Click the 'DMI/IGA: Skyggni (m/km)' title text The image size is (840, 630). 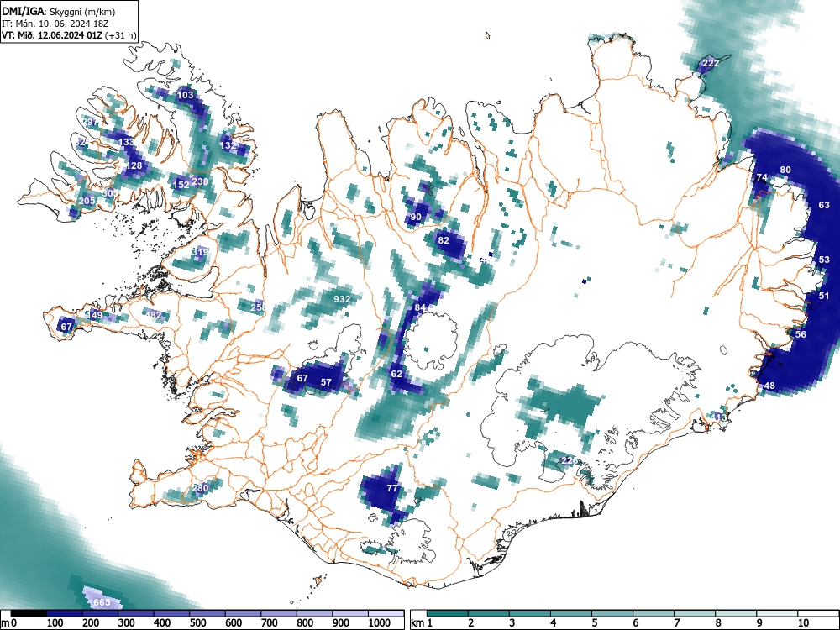[59, 11]
